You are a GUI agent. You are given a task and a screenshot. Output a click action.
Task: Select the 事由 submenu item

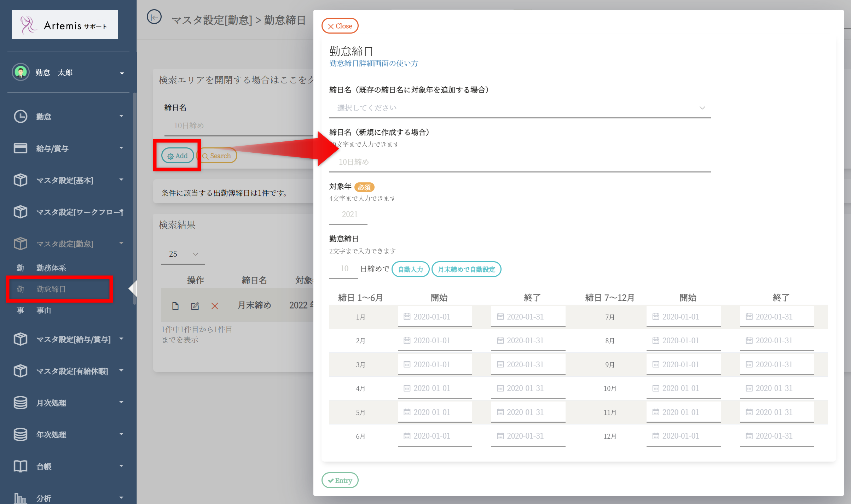(x=44, y=310)
